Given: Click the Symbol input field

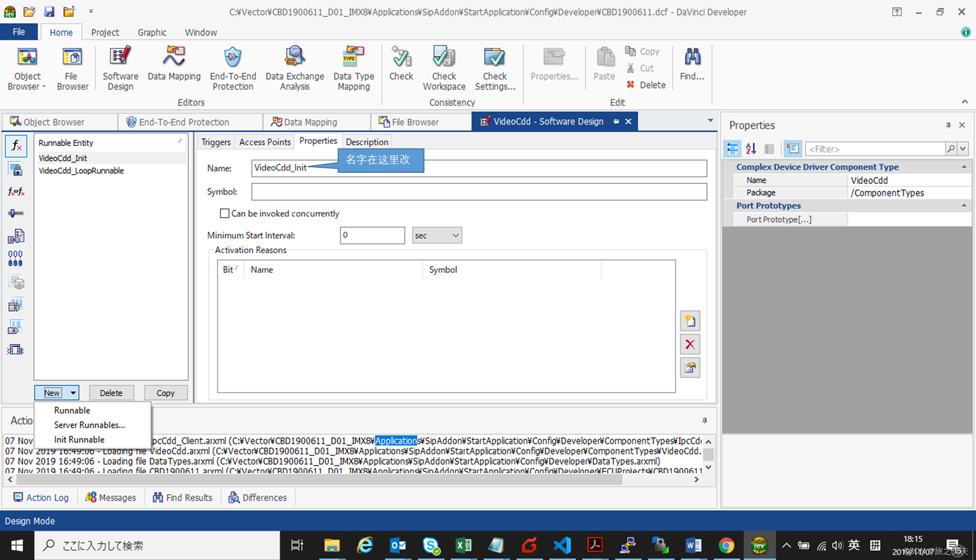Looking at the screenshot, I should 479,192.
